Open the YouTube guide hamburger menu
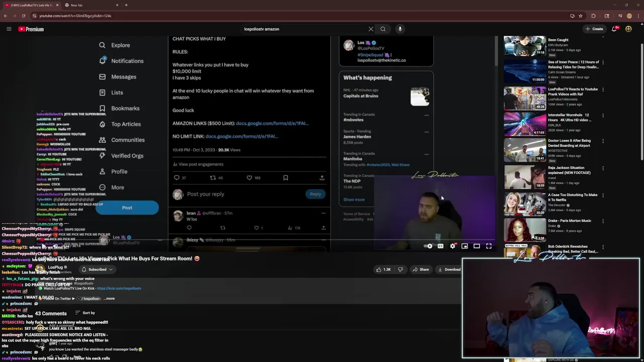The width and height of the screenshot is (644, 362). [x=9, y=29]
